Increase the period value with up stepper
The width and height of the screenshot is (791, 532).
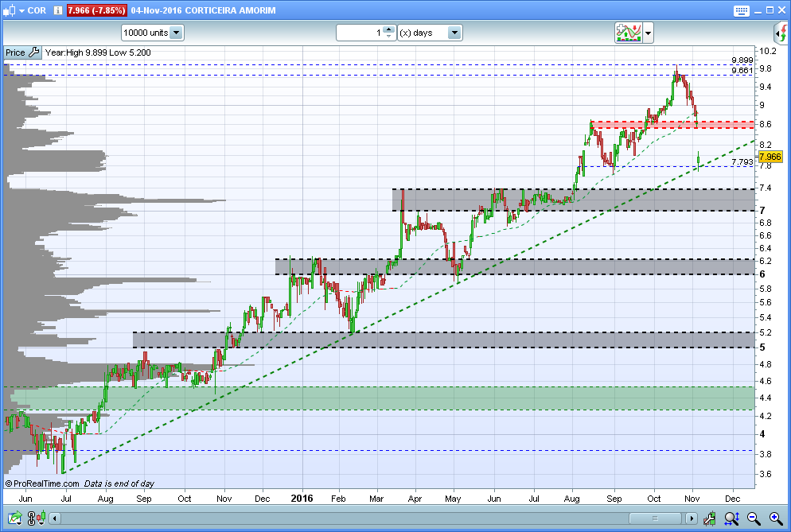point(388,29)
